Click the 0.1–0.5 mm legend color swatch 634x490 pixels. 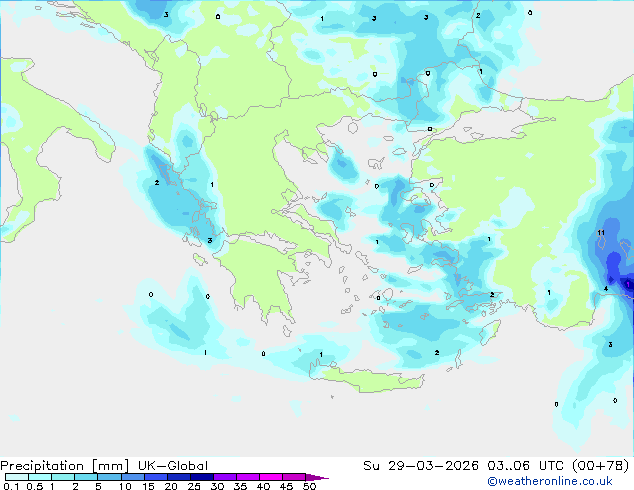17,477
